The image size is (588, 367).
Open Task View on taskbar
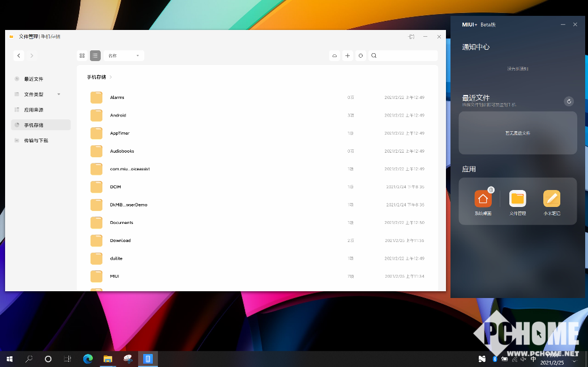point(67,359)
